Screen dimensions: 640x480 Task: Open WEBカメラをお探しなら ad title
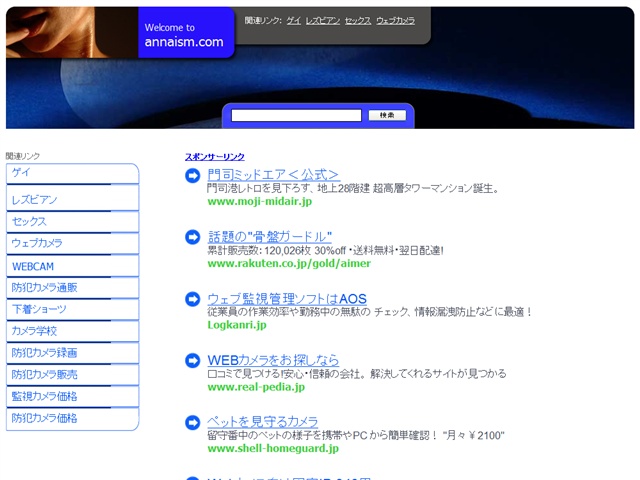click(x=273, y=360)
